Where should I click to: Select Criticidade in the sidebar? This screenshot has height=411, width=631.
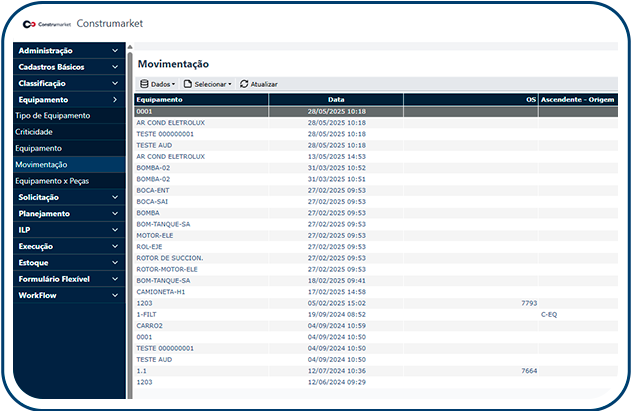click(x=34, y=132)
